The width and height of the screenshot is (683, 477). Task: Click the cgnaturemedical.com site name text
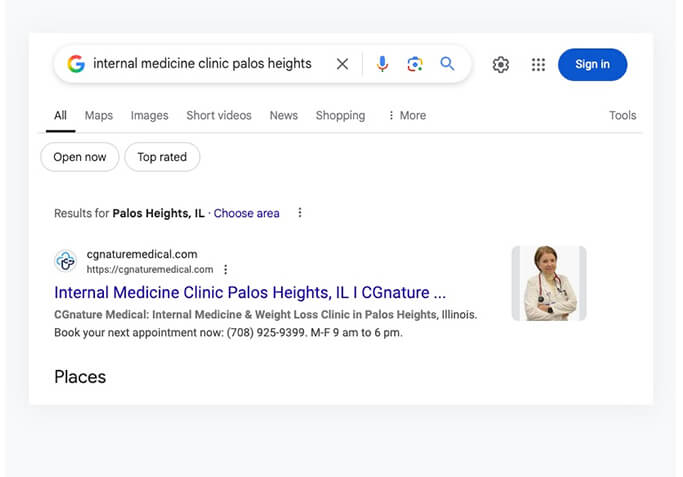point(142,254)
